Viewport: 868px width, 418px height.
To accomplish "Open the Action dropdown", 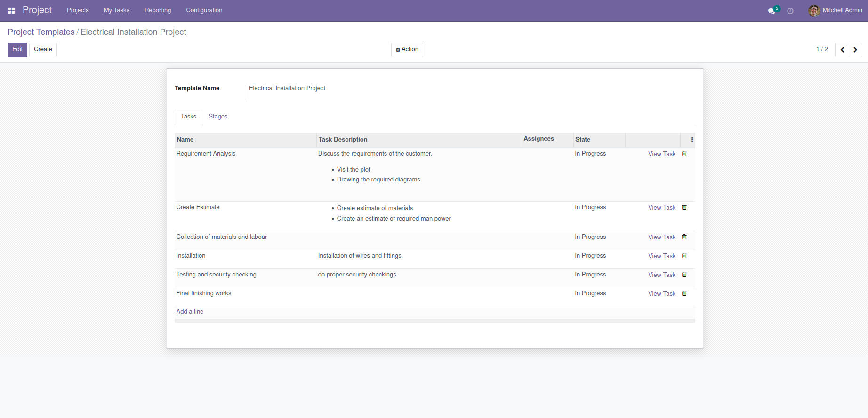I will pyautogui.click(x=407, y=50).
